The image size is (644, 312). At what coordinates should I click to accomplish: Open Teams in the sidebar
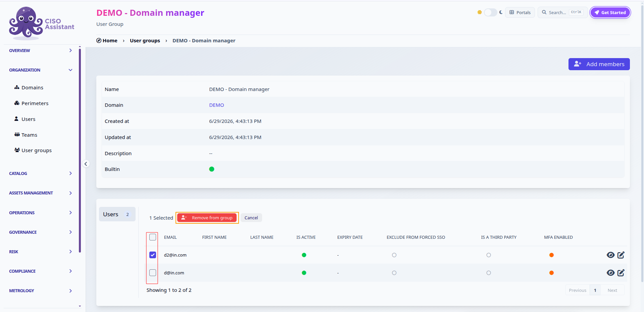[26, 135]
